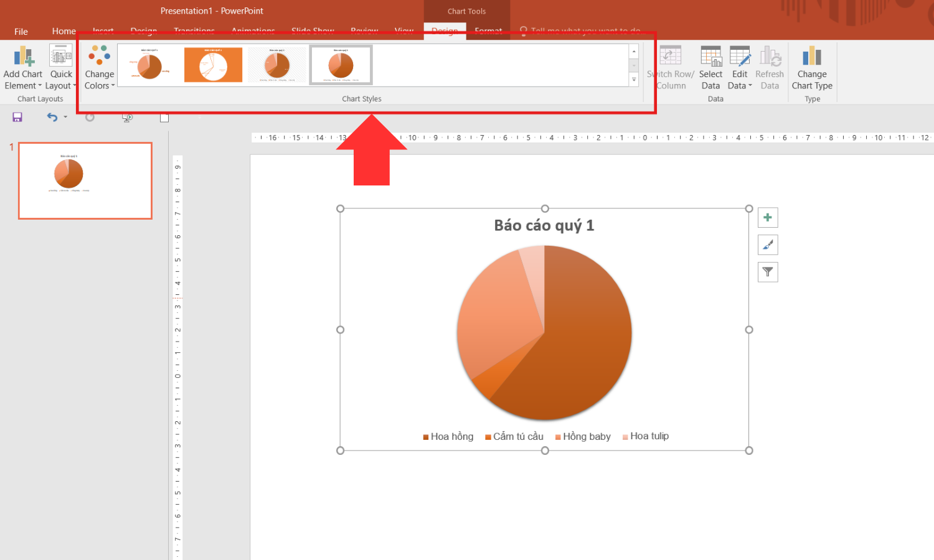Expand the full Chart Styles gallery
Image resolution: width=934 pixels, height=560 pixels.
tap(634, 80)
